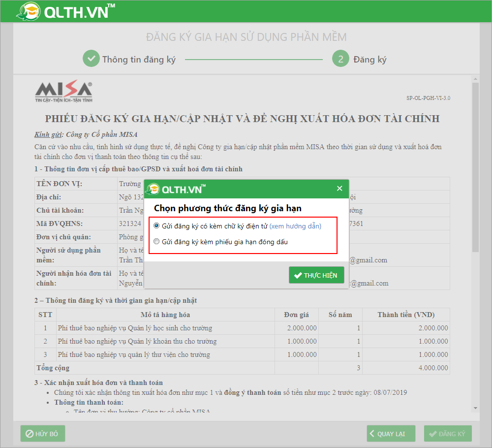
Task: Click the QLTH.VN logo in the dialog header
Action: [x=176, y=189]
